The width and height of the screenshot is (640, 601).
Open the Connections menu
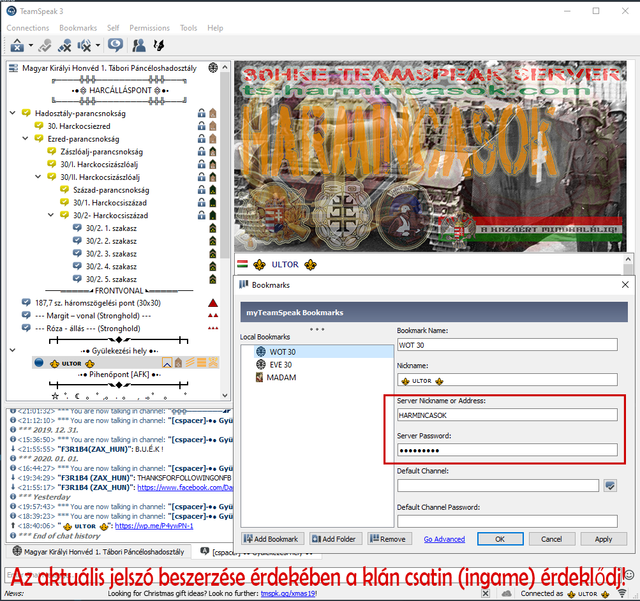point(28,28)
